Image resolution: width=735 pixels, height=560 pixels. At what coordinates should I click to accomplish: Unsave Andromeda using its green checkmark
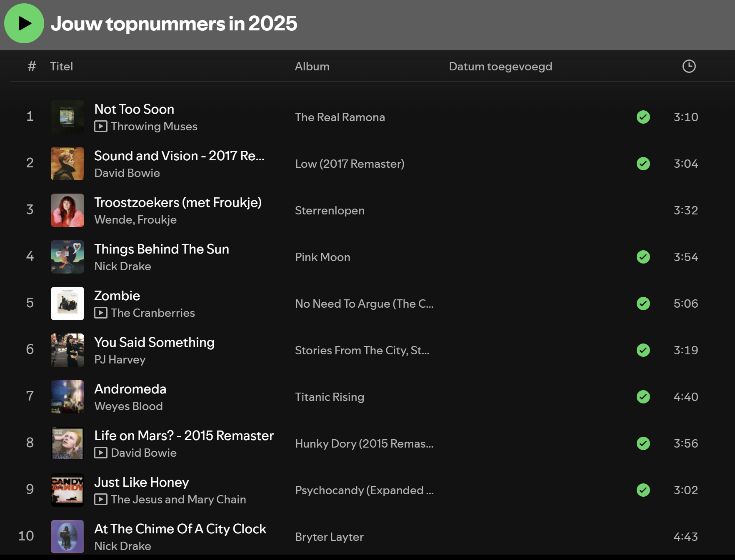point(643,397)
